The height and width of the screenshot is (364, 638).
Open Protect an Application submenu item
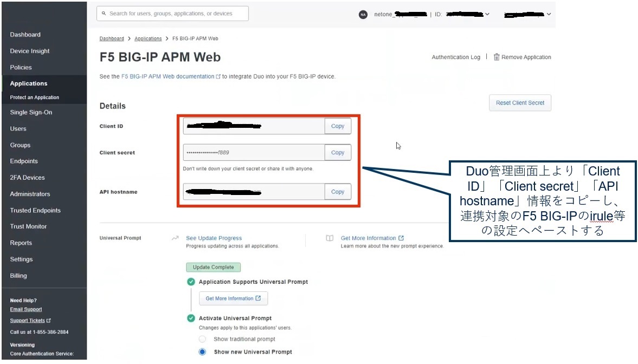point(35,97)
